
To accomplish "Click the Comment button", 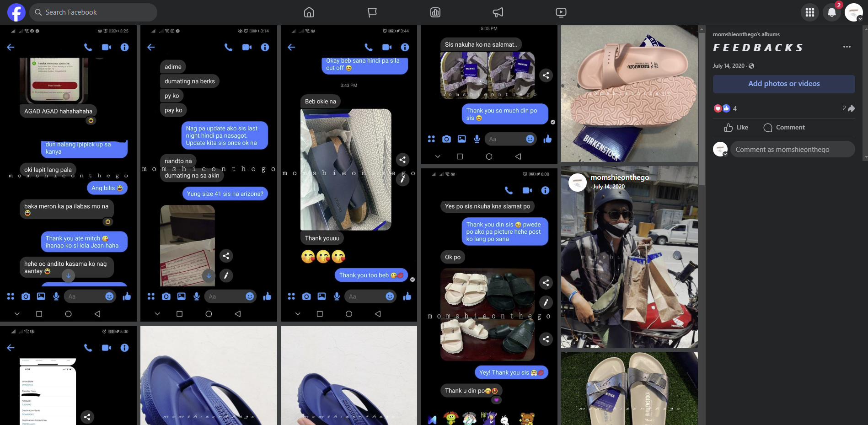I will [x=784, y=128].
